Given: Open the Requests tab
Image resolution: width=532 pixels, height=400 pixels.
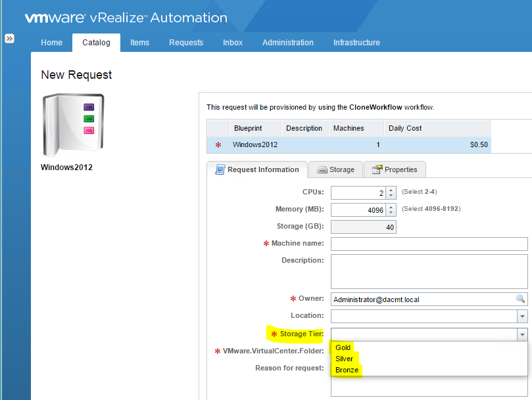Looking at the screenshot, I should pos(186,43).
